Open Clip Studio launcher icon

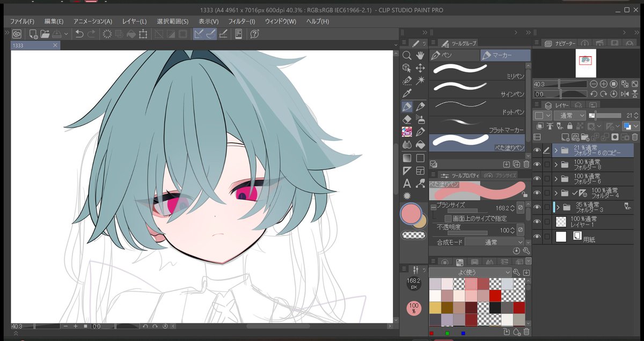17,34
